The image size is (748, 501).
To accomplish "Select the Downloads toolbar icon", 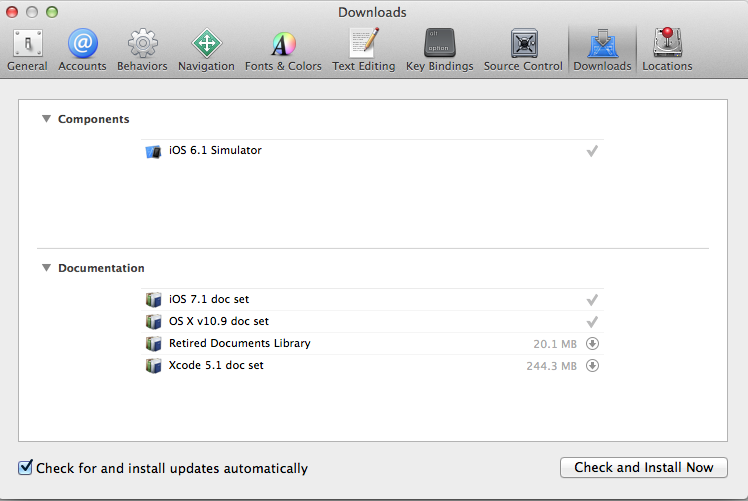I will tap(603, 43).
